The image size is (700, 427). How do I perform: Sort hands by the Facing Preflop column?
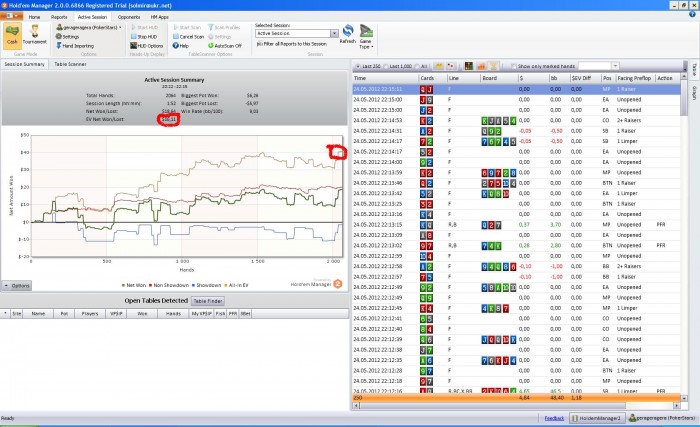click(x=635, y=78)
